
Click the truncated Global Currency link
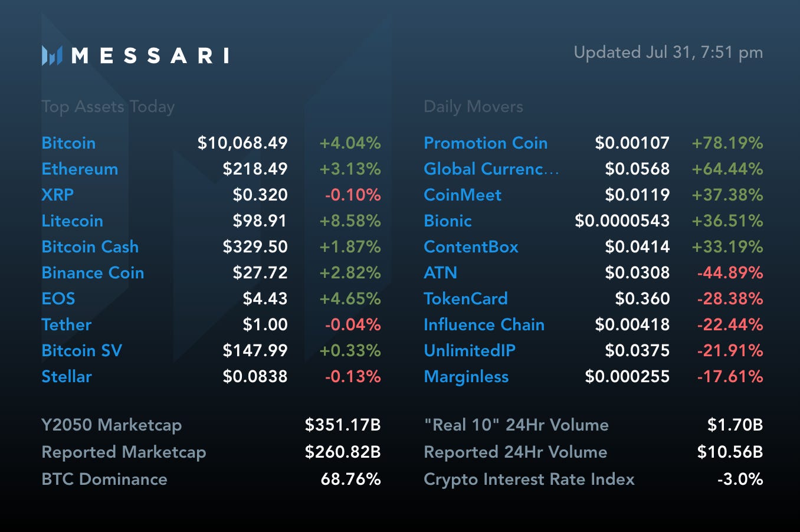491,169
